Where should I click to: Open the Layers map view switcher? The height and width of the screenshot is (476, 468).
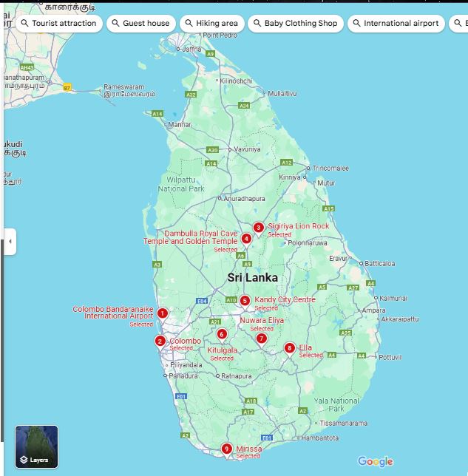pos(36,447)
